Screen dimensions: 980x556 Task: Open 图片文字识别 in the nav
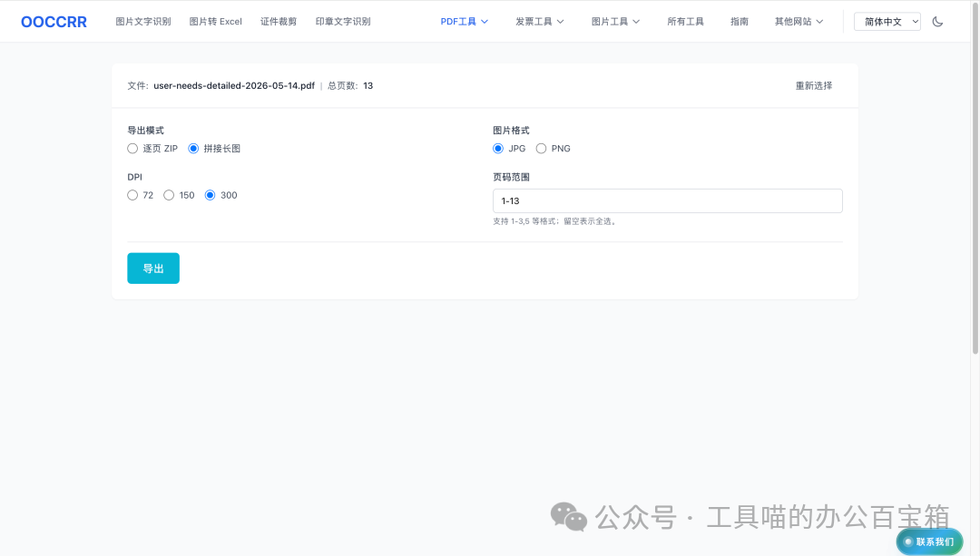click(x=143, y=22)
